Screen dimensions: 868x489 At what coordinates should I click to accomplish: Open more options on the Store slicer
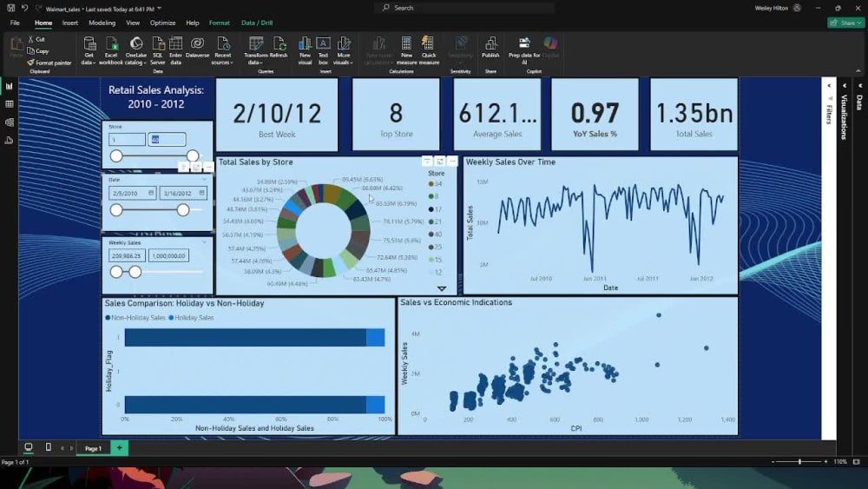[208, 167]
